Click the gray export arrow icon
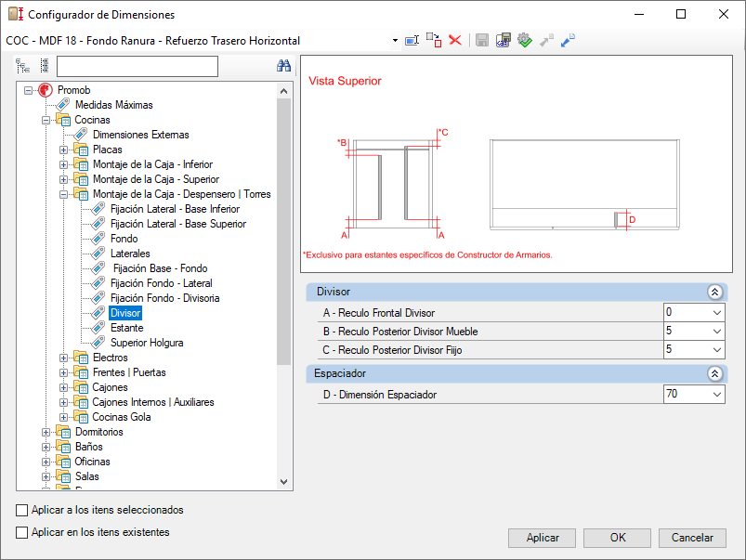Image resolution: width=746 pixels, height=560 pixels. click(x=546, y=41)
